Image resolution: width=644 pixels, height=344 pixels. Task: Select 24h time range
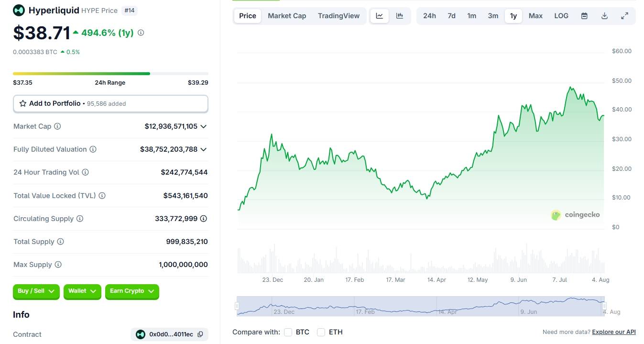click(x=429, y=16)
